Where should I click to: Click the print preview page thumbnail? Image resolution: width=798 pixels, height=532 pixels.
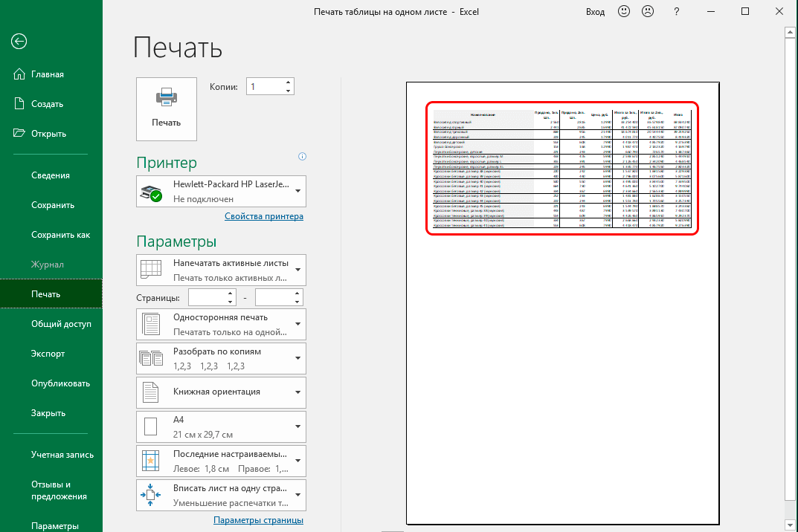point(562,303)
